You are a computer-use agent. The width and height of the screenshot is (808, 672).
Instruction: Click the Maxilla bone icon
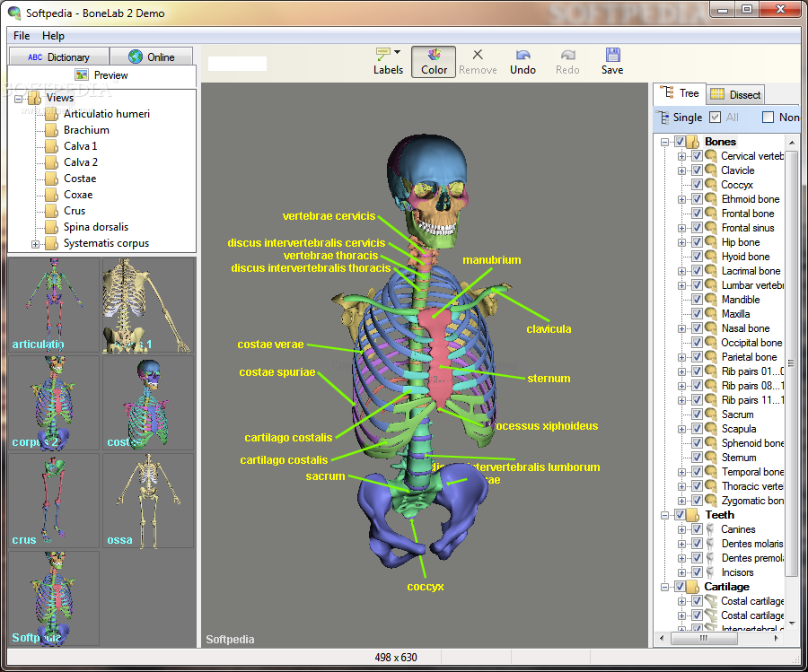(711, 314)
